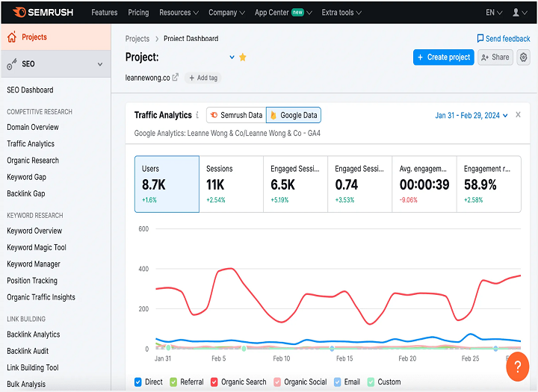This screenshot has height=392, width=538.
Task: Expand the Company menu
Action: (x=226, y=13)
